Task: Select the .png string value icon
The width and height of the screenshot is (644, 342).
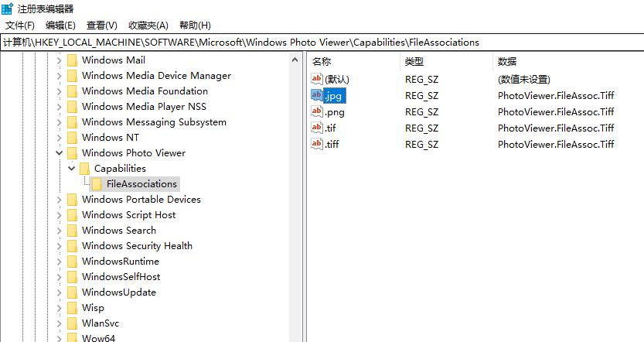Action: click(x=317, y=111)
